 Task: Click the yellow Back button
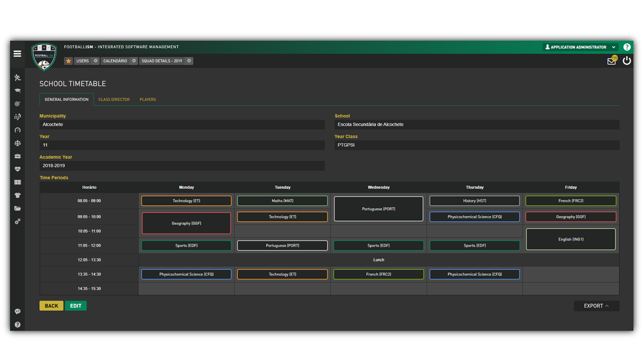click(x=51, y=306)
